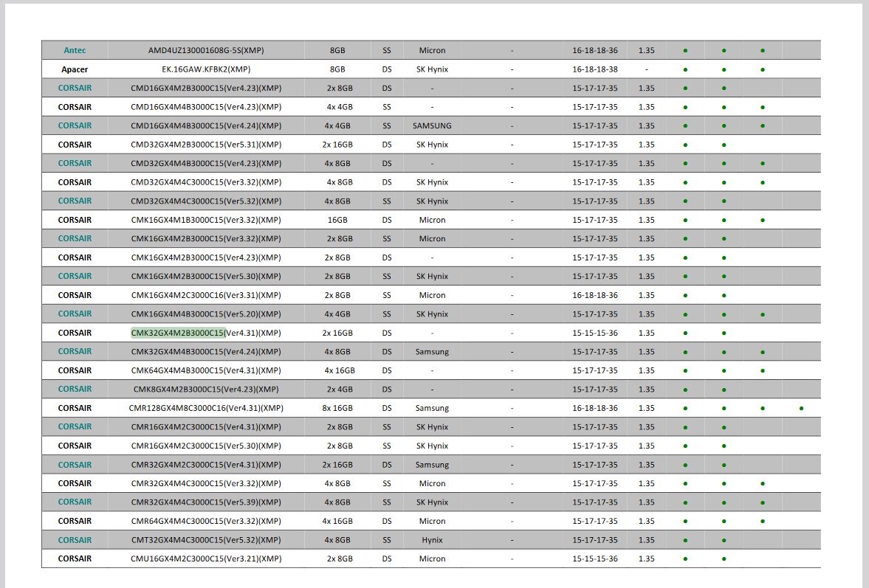This screenshot has width=869, height=588.
Task: Select CMR16GX4M2C3000C15(Ver4.31)(XMP) cell
Action: (x=206, y=427)
